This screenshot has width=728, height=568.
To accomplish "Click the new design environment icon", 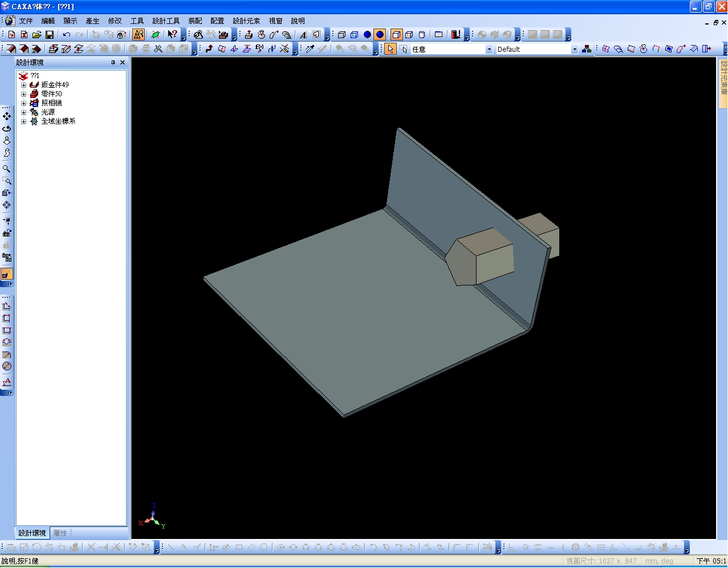I will tap(11, 35).
